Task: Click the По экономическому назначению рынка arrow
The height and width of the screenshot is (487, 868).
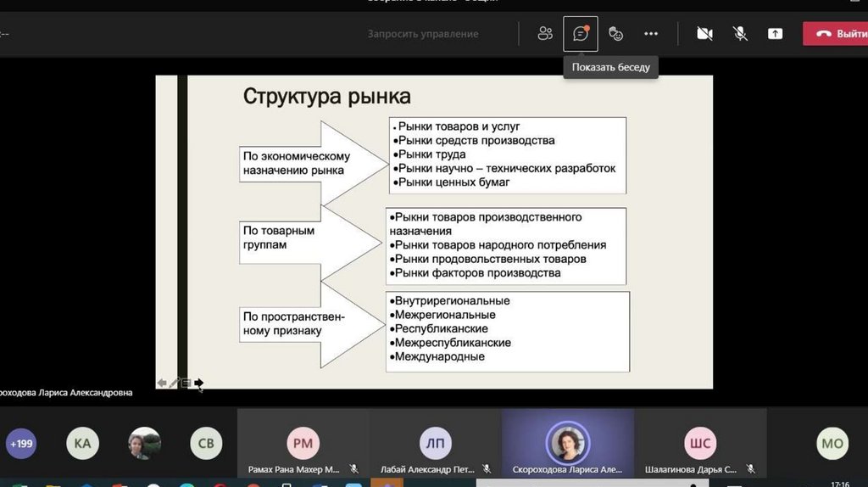Action: click(314, 164)
